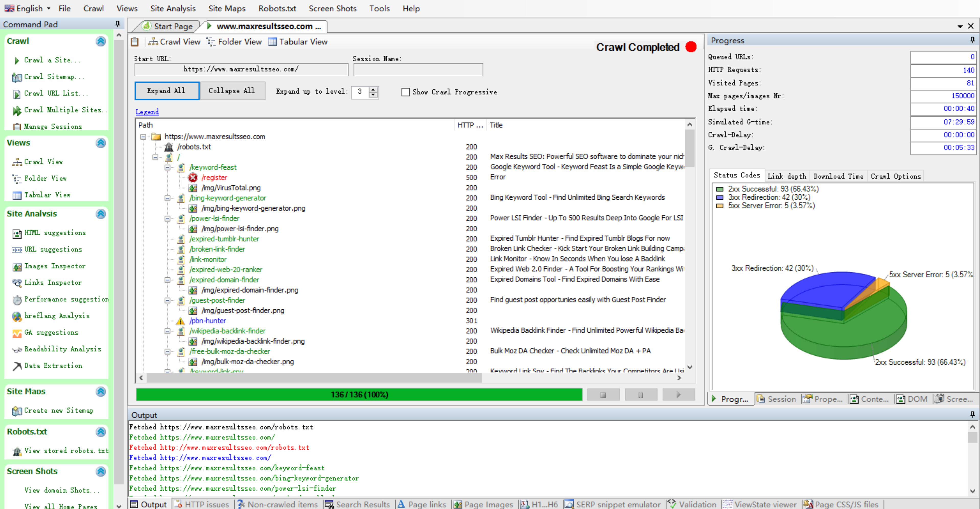
Task: Open the SERP snippet emulator tab
Action: click(x=613, y=504)
